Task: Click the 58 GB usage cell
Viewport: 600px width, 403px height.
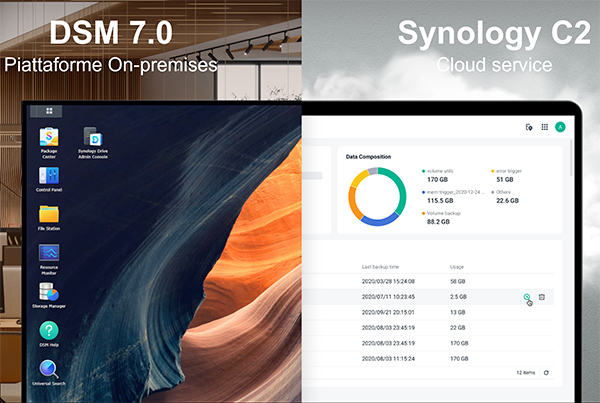Action: [x=458, y=281]
